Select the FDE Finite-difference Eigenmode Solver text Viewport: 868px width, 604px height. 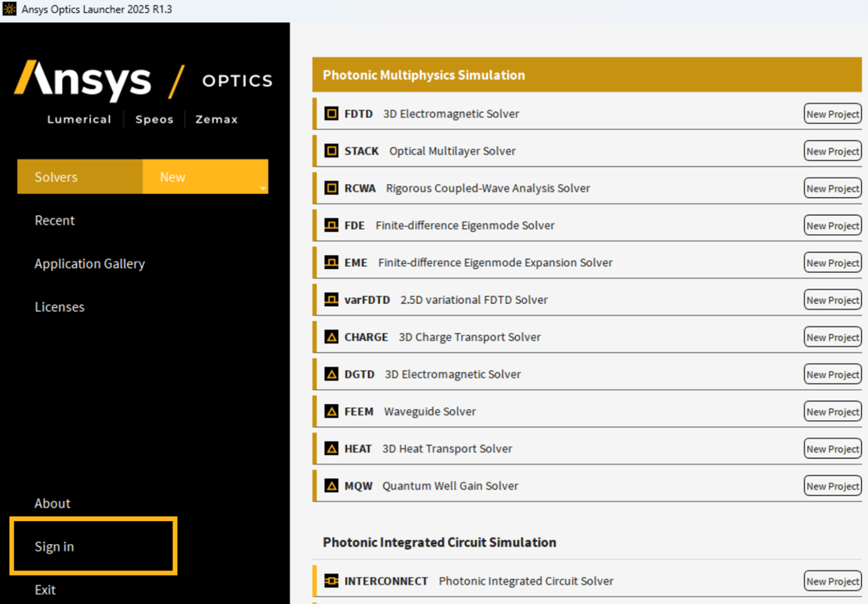[x=449, y=225]
